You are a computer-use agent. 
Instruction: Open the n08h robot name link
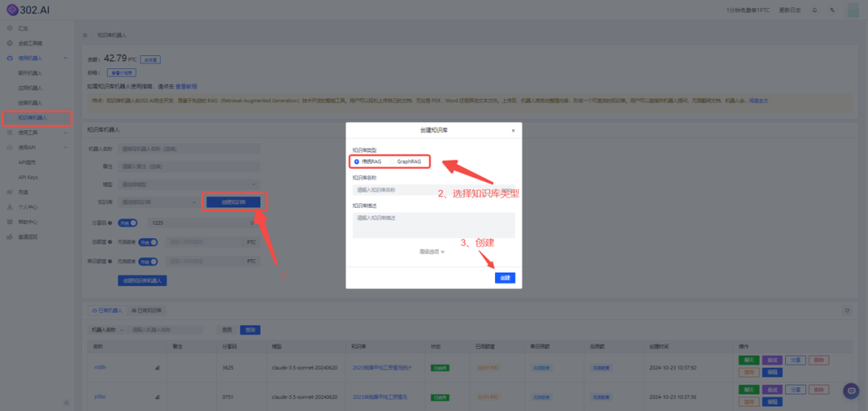(100, 367)
